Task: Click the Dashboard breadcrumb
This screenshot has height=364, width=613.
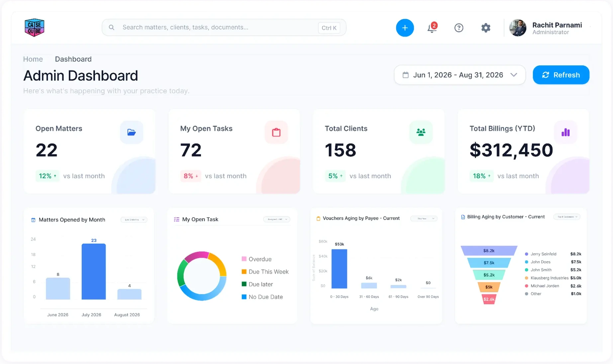Action: [73, 59]
